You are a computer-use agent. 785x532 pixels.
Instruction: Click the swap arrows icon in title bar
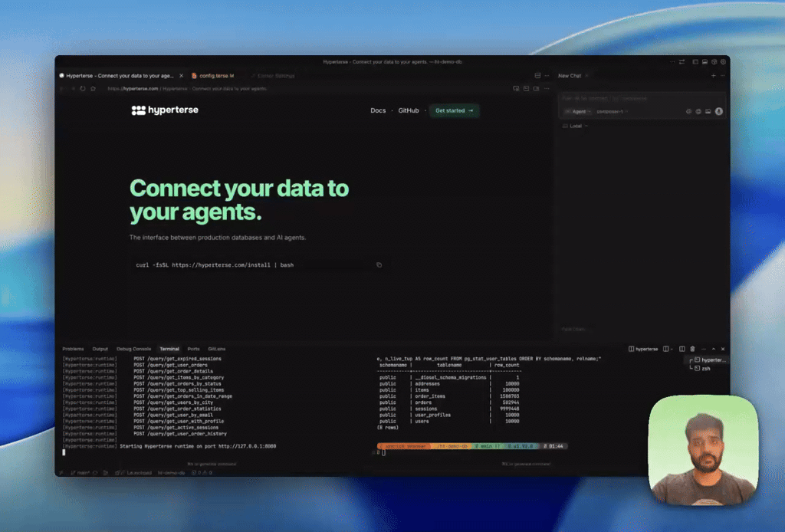click(x=682, y=61)
